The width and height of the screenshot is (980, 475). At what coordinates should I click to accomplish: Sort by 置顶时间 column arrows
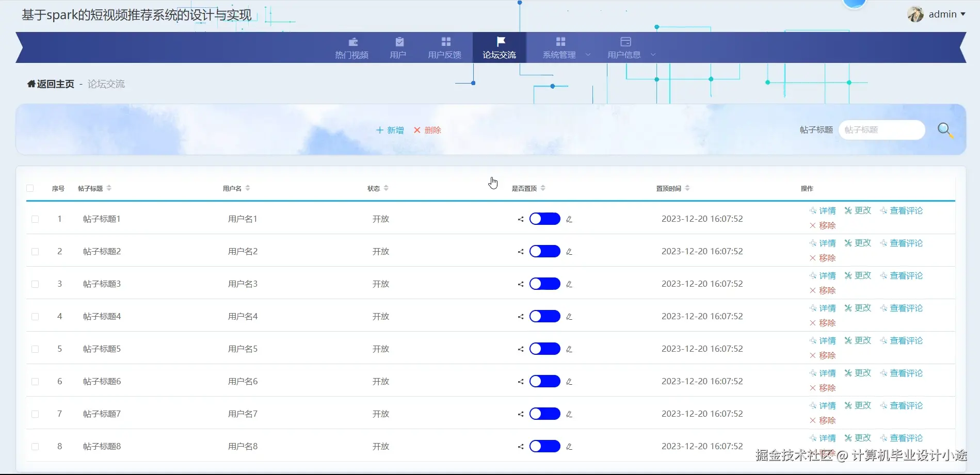[687, 188]
